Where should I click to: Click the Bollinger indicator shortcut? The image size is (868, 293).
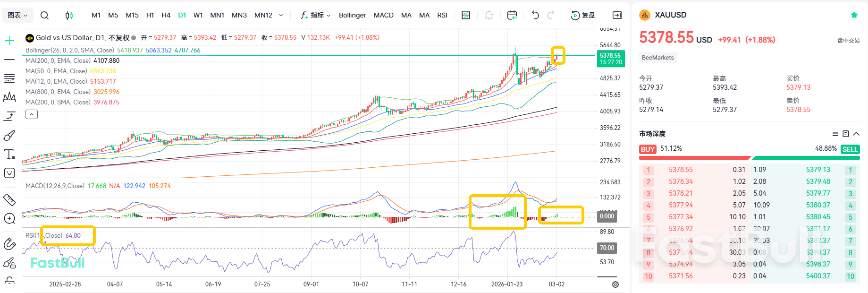352,15
